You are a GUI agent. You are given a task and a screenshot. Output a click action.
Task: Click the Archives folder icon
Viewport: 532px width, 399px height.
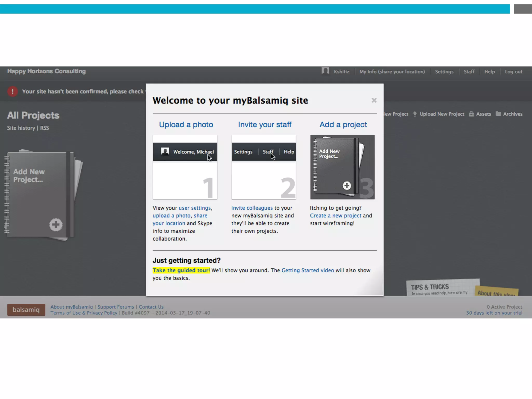pos(498,114)
